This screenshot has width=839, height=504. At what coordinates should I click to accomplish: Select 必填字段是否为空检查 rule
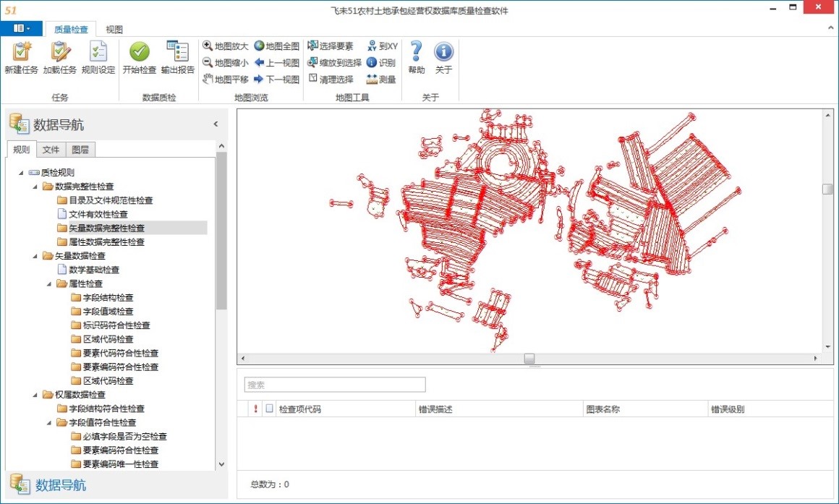point(124,436)
